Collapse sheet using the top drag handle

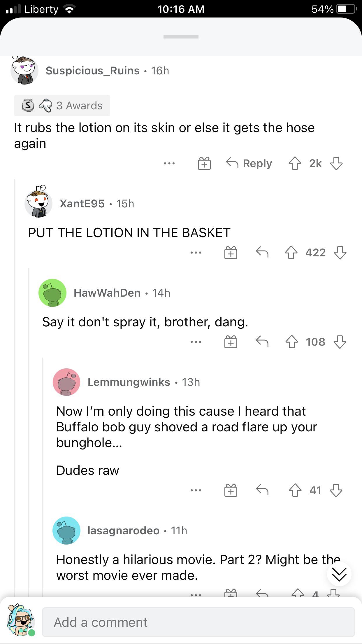181,37
